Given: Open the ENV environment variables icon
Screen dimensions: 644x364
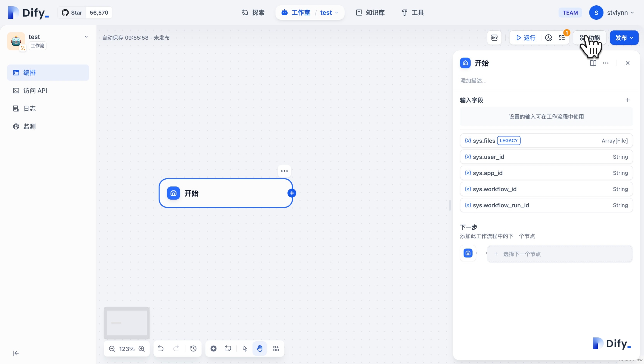Looking at the screenshot, I should pyautogui.click(x=494, y=38).
